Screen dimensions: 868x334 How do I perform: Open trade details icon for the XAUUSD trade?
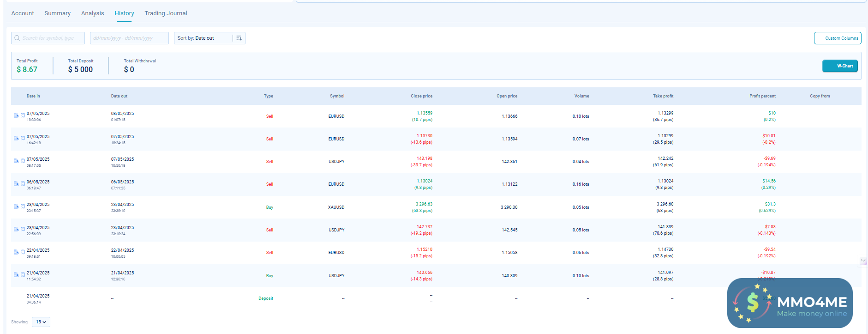(16, 206)
